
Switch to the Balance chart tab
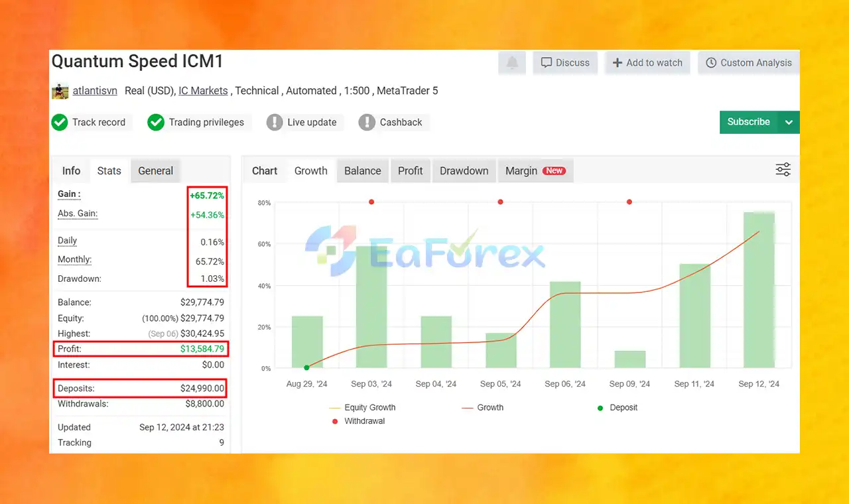tap(363, 170)
